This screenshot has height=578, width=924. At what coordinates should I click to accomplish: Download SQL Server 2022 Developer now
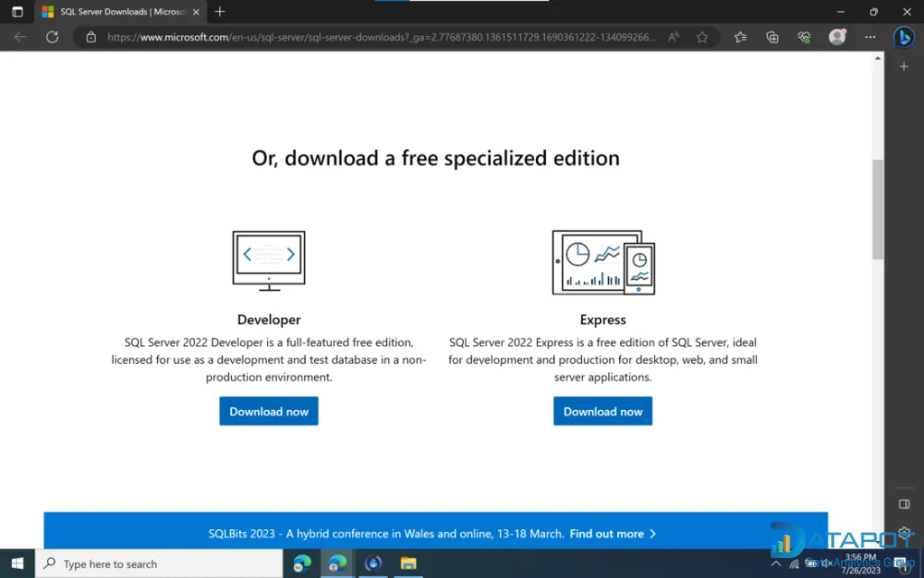[x=269, y=411]
